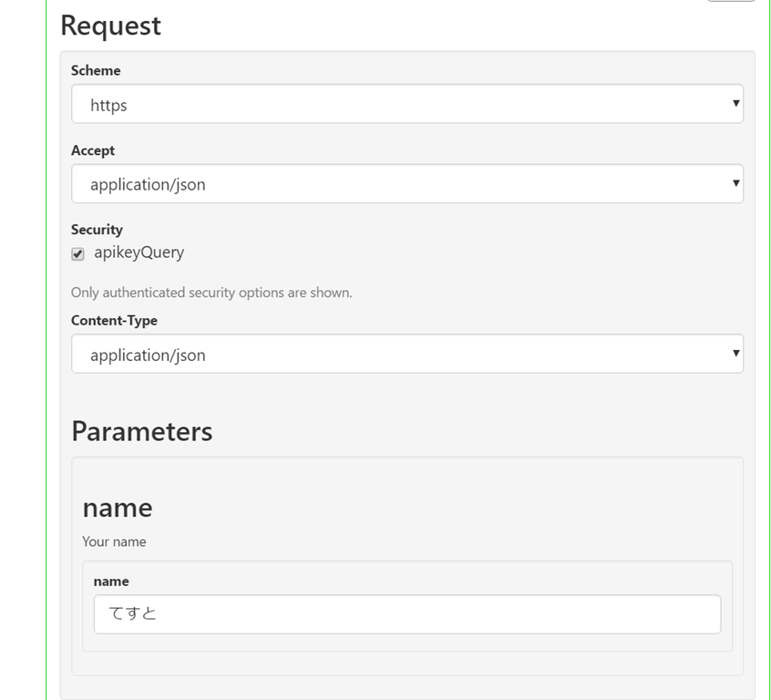The width and height of the screenshot is (771, 700).
Task: Focus the name input containing てすと
Action: (406, 614)
